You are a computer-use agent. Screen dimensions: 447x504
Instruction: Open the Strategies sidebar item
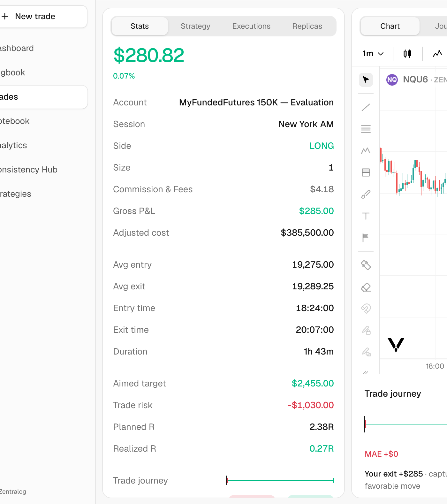click(16, 194)
